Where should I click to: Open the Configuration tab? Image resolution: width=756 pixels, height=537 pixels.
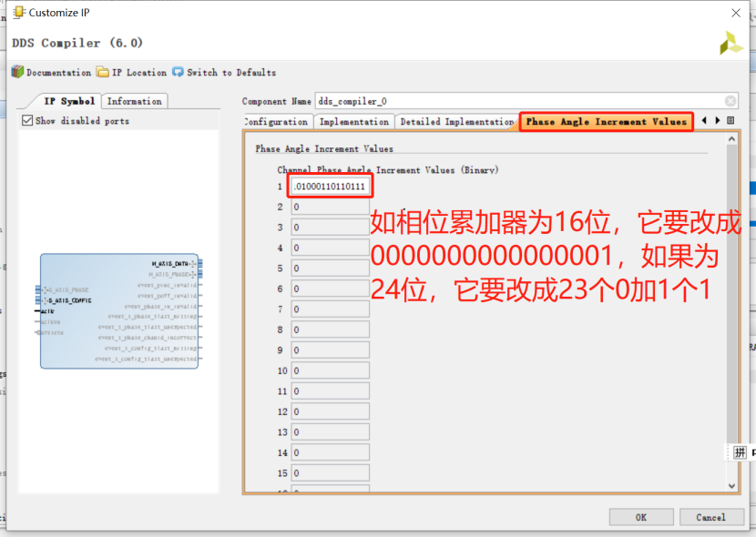277,122
